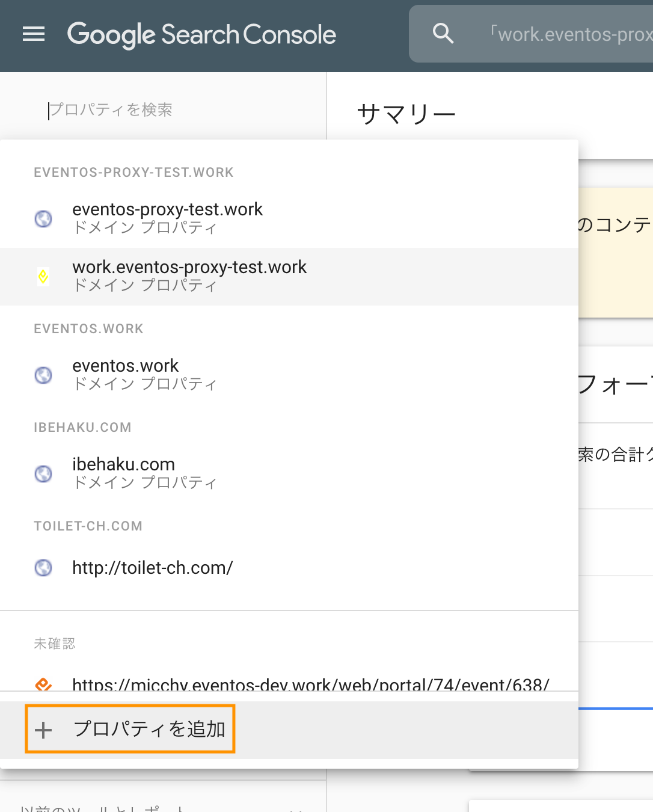653x812 pixels.
Task: Click the plus icon for adding property
Action: tap(43, 730)
